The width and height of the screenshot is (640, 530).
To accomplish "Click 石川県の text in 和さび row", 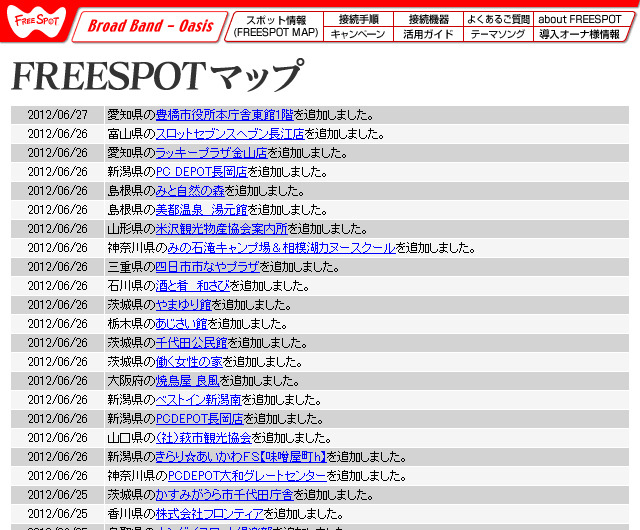I will click(x=131, y=286).
